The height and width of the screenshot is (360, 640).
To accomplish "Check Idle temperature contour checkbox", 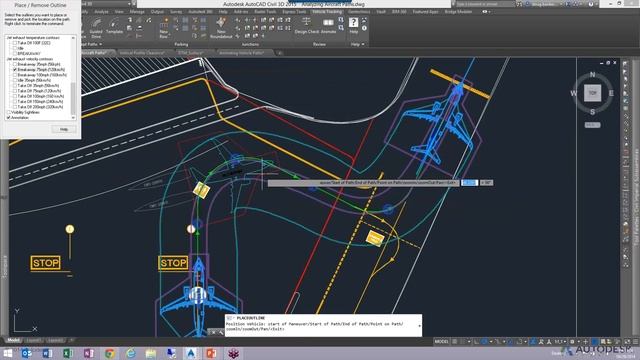I will point(15,48).
